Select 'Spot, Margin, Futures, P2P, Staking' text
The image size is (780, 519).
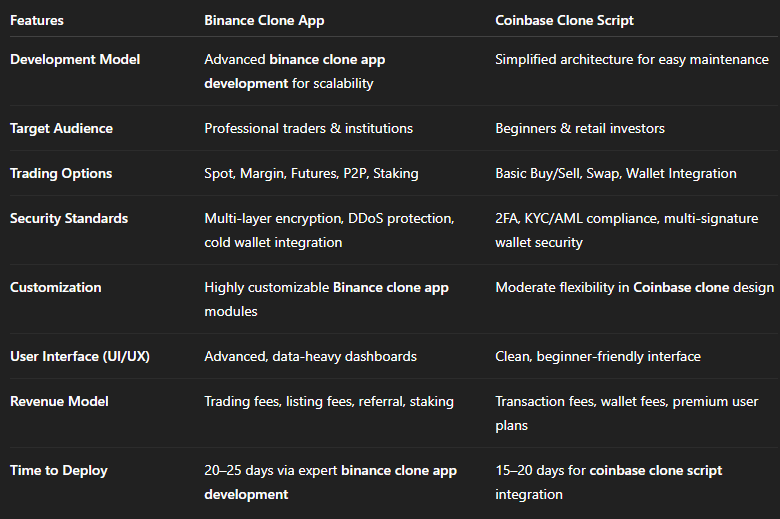[x=311, y=173]
